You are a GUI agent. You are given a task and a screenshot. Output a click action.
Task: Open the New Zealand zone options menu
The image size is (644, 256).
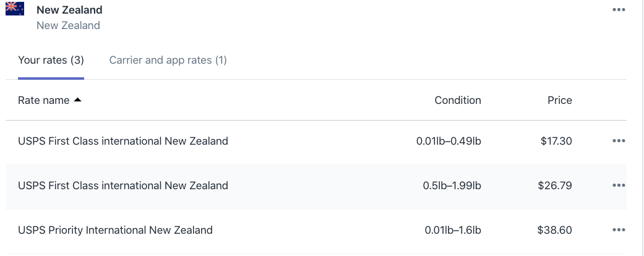tap(619, 9)
